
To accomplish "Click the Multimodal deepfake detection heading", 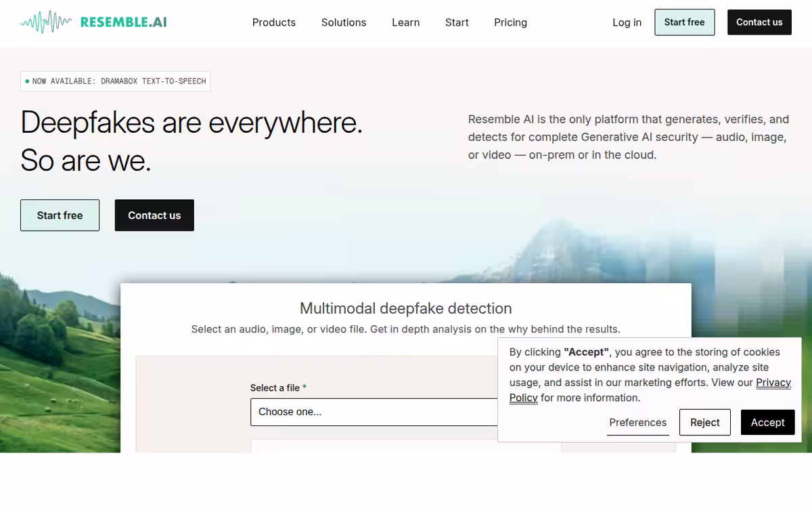I will pos(406,309).
